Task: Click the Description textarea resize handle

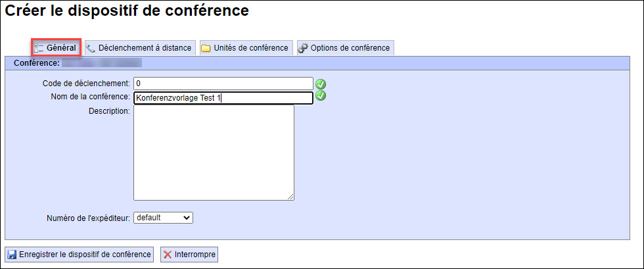Action: pos(290,197)
